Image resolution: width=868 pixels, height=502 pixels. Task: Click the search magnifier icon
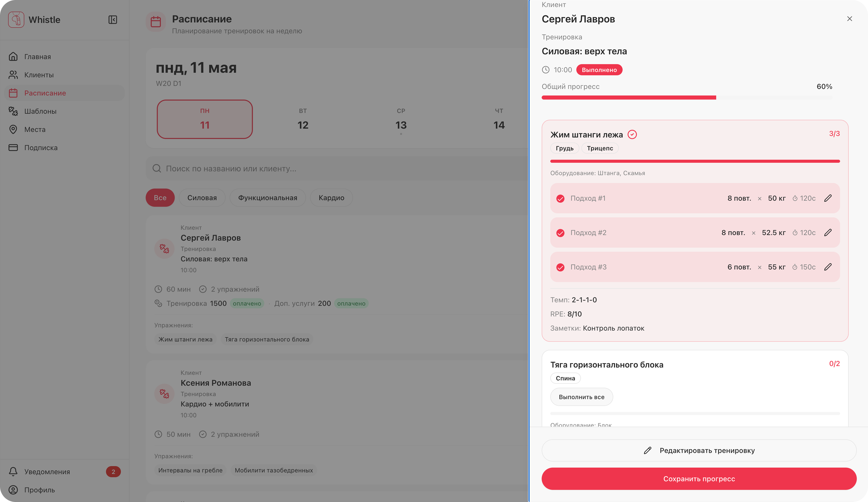[157, 168]
